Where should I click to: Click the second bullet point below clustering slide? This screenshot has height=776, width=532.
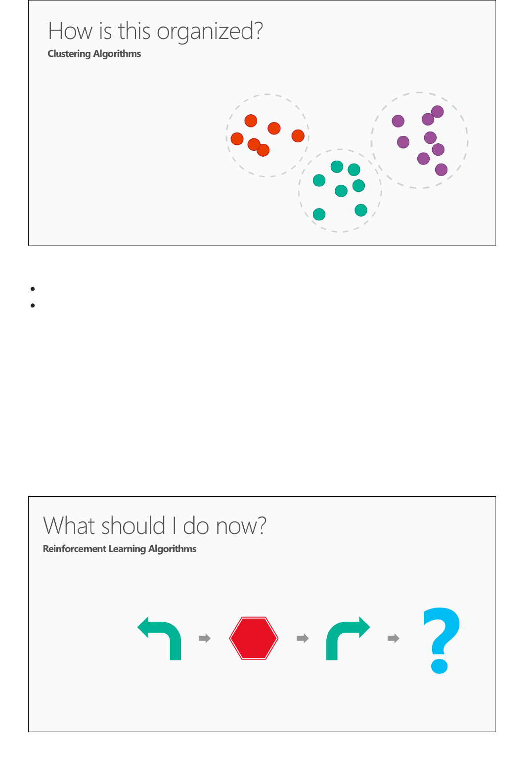tap(33, 306)
